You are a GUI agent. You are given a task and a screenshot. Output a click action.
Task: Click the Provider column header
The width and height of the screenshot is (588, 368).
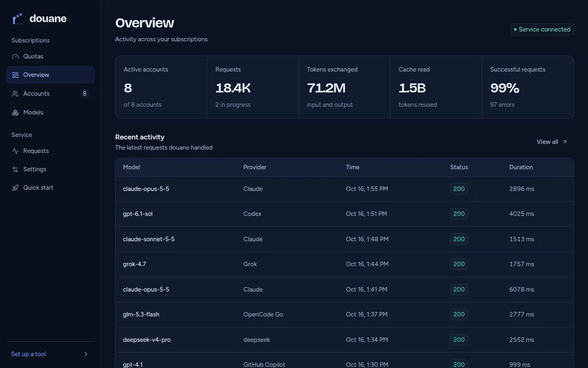click(x=254, y=167)
